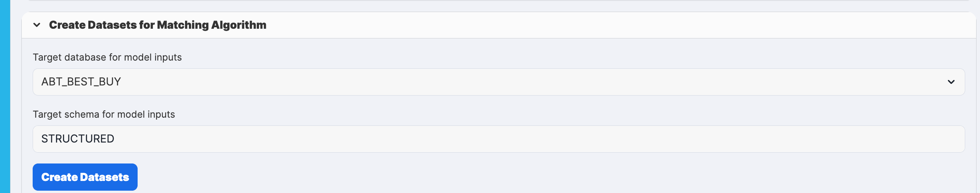Click the Create Datasets button
This screenshot has height=193, width=980.
pos(85,177)
